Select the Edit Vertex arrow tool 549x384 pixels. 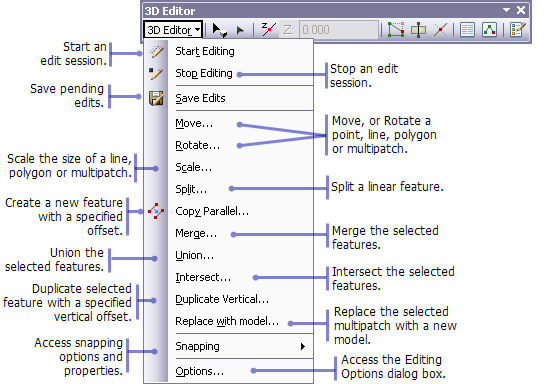pyautogui.click(x=240, y=30)
